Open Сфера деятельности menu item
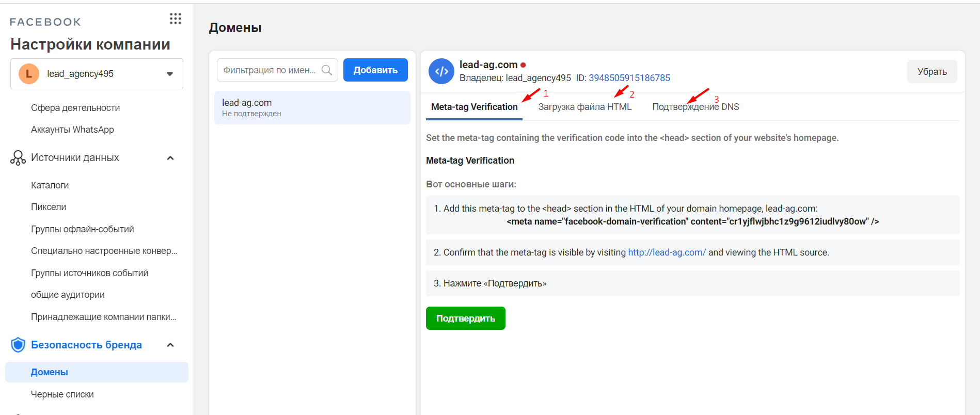The image size is (980, 415). 75,108
